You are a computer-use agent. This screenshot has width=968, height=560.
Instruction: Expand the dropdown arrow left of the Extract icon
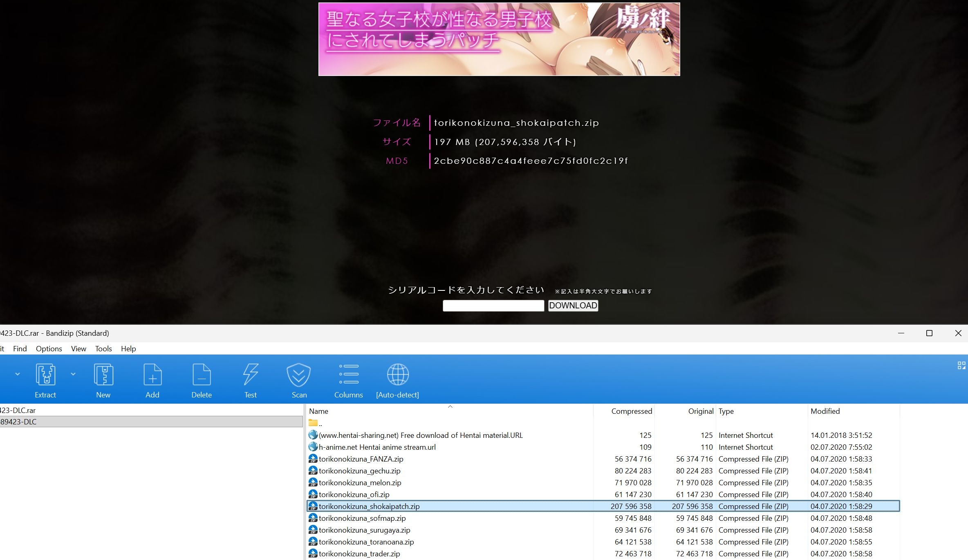click(x=18, y=374)
